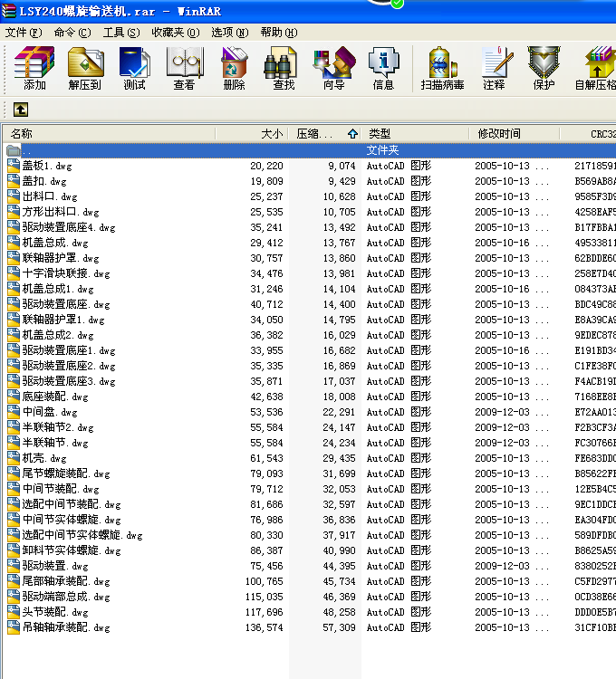Viewport: 616px width, 679px height.
Task: Select file 选配中间节实体螺旋.dwg
Action: click(x=82, y=535)
